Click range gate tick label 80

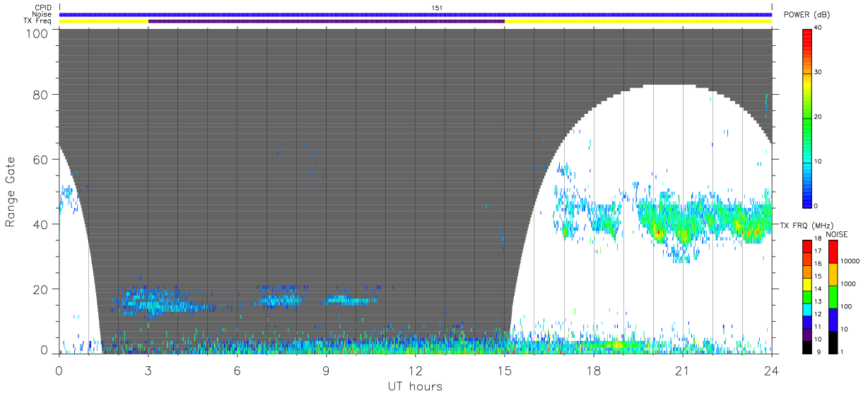click(x=42, y=94)
